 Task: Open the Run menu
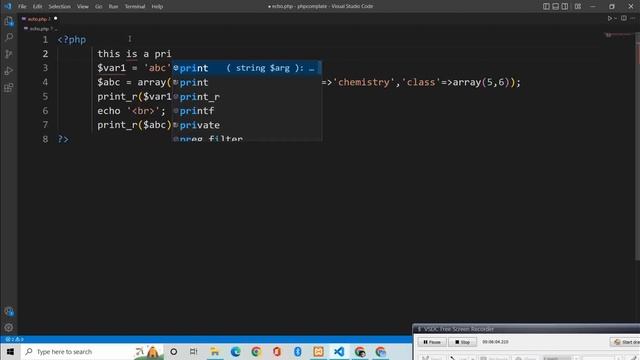[x=113, y=7]
